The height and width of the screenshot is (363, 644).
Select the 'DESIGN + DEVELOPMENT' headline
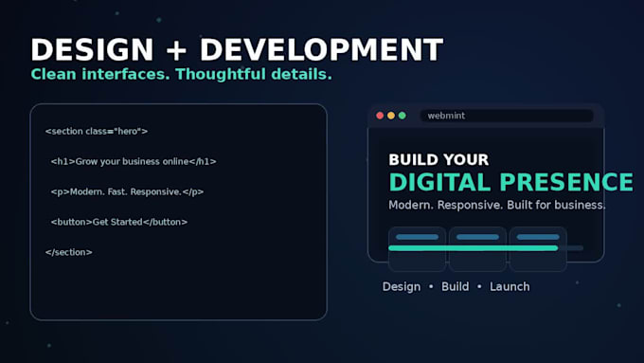(x=237, y=50)
